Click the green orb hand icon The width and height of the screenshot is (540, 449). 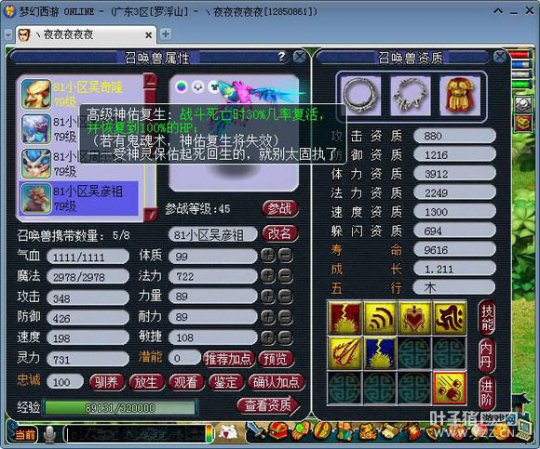(x=301, y=431)
